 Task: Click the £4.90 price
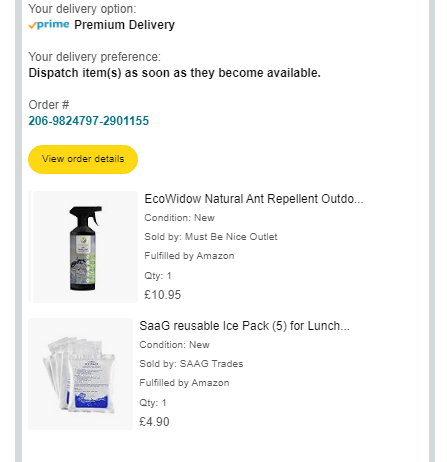pos(154,422)
